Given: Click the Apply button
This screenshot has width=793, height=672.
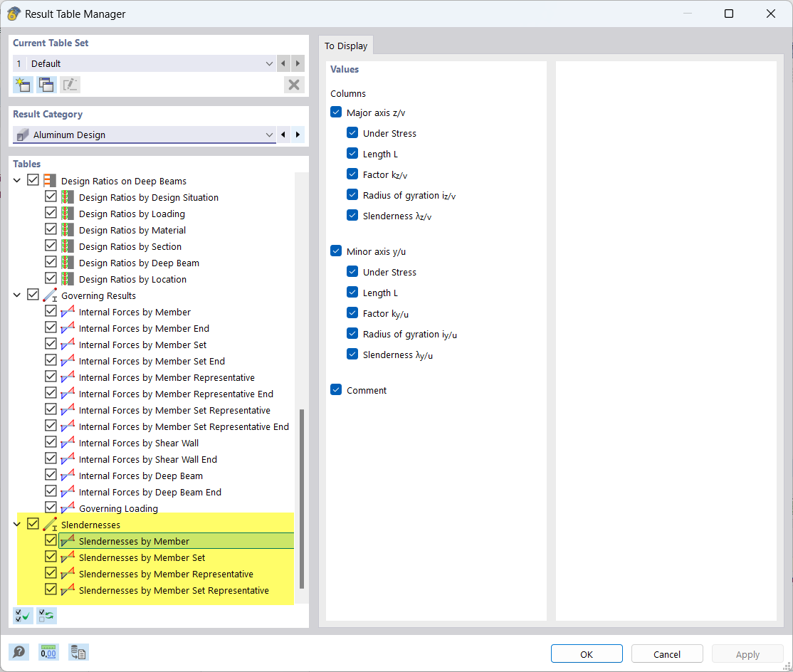Looking at the screenshot, I should tap(747, 653).
